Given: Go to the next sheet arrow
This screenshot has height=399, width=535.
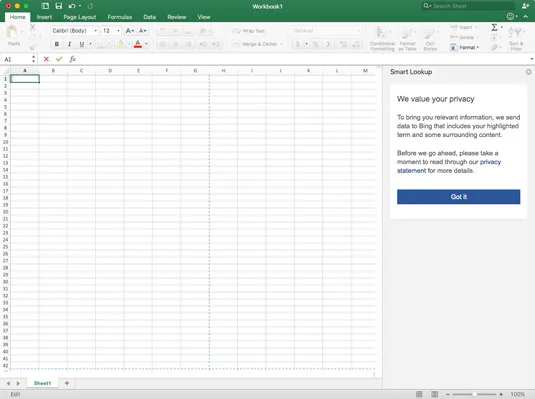Looking at the screenshot, I should pyautogui.click(x=18, y=383).
